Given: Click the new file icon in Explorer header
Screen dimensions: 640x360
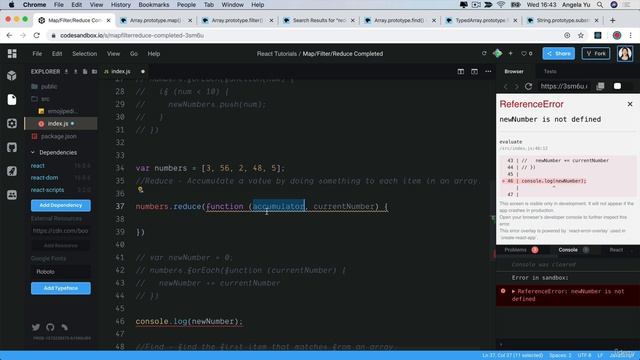Looking at the screenshot, I should 85,71.
